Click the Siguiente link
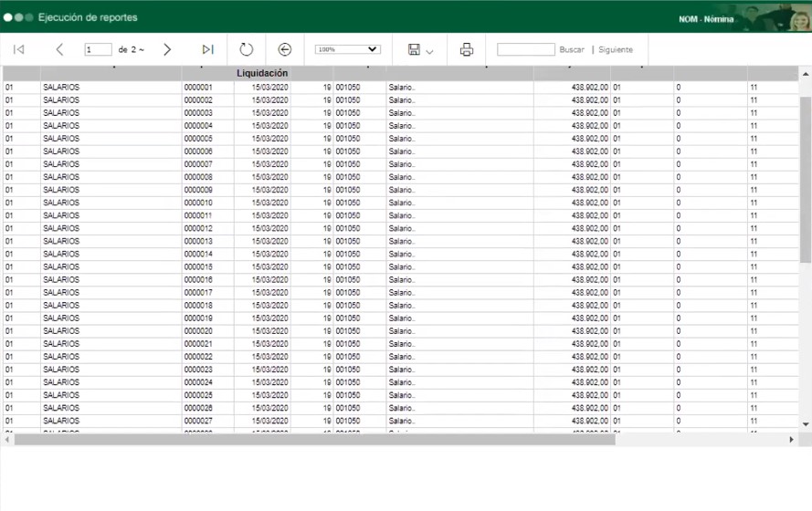The height and width of the screenshot is (511, 812). [x=616, y=49]
